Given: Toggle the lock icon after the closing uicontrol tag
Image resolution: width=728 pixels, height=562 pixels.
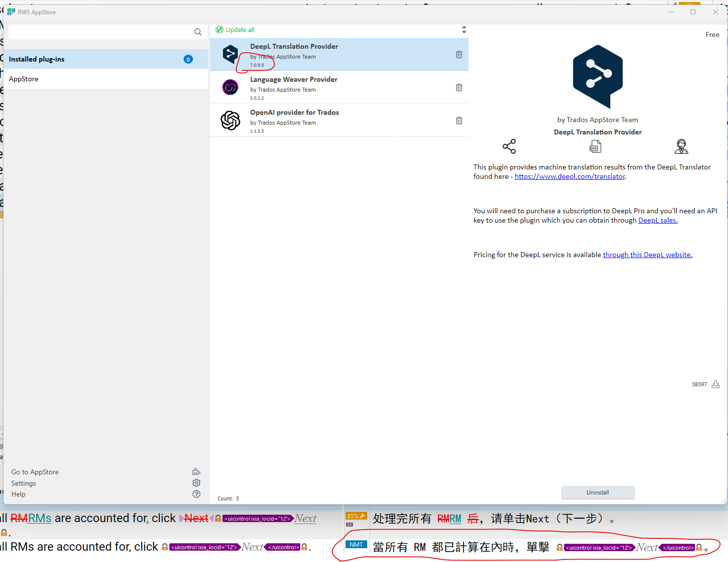Looking at the screenshot, I should point(699,547).
